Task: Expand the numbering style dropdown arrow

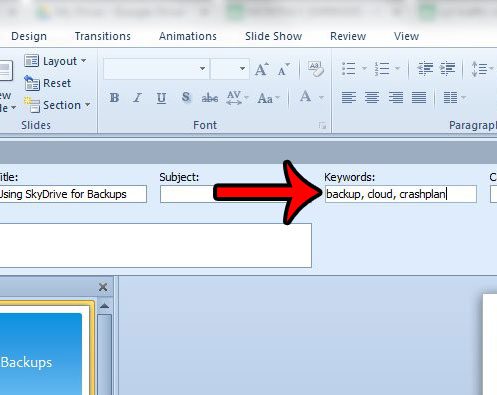Action: pos(397,69)
